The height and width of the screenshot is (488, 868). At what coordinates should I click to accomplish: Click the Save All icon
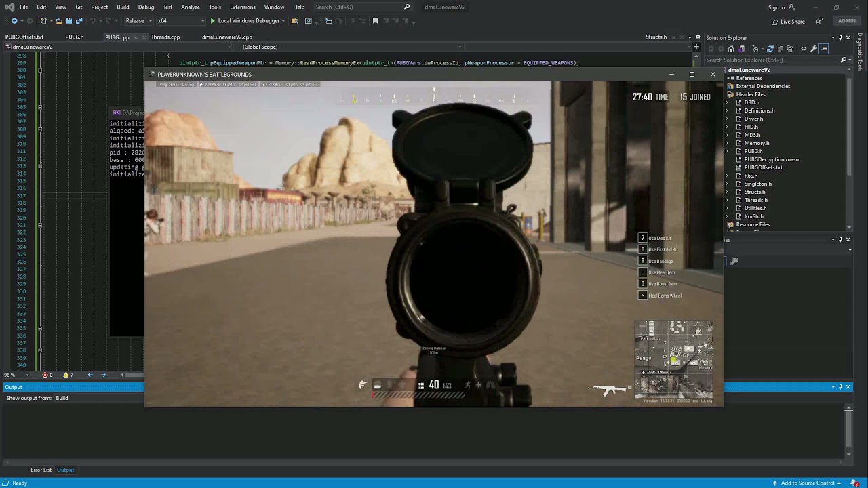click(79, 21)
